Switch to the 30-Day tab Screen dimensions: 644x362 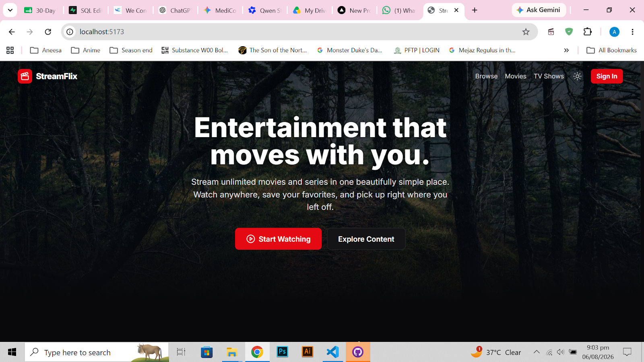(x=40, y=10)
